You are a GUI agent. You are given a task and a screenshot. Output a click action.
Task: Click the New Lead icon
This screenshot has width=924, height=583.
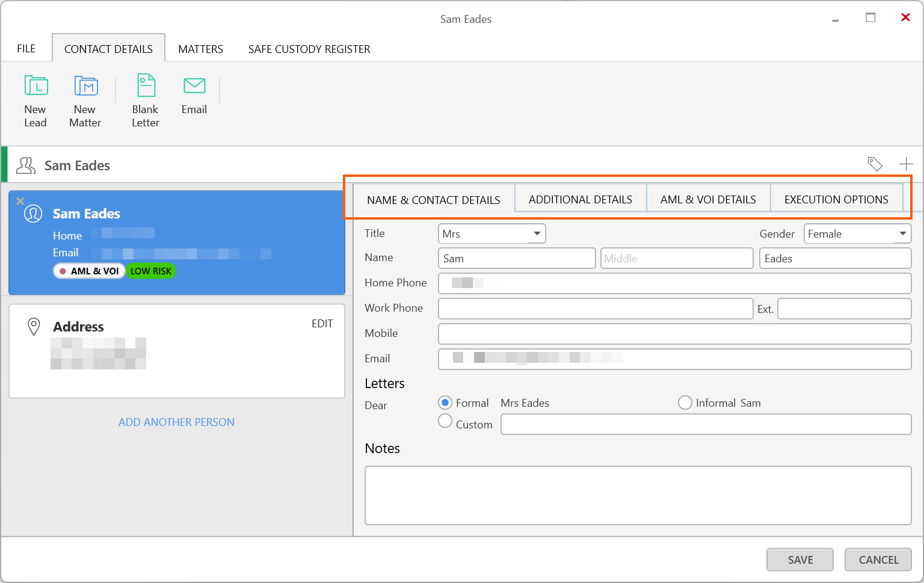35,86
